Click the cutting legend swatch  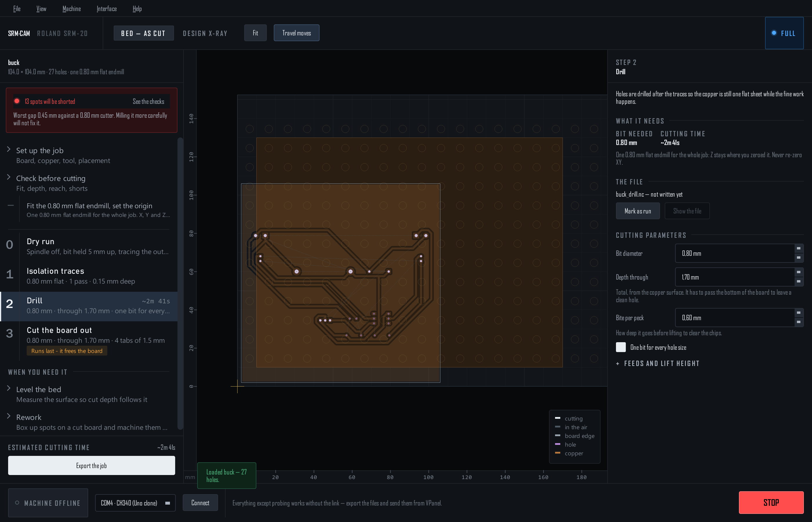coord(557,418)
